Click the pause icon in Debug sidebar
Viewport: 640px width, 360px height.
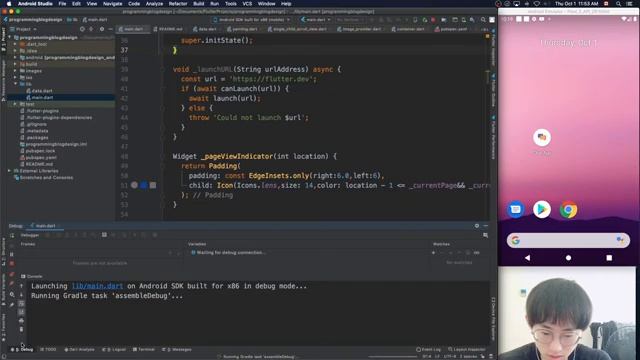12,254
